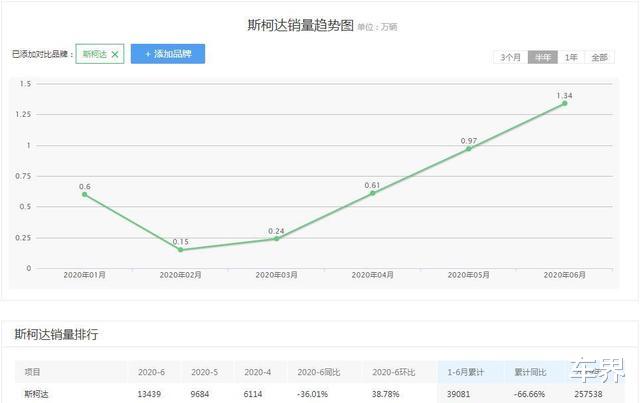This screenshot has height=403, width=640.
Task: Remove the 斯柯达 brand tag with X
Action: pos(115,54)
